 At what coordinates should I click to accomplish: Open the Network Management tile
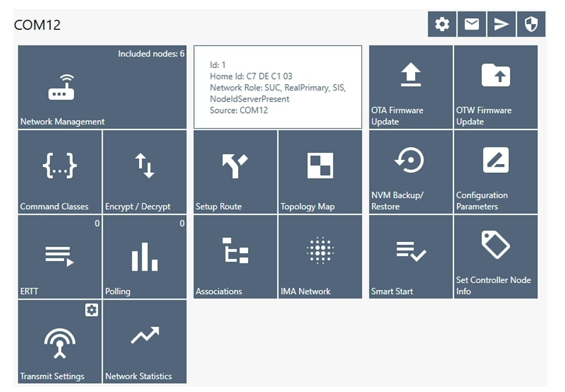point(103,87)
